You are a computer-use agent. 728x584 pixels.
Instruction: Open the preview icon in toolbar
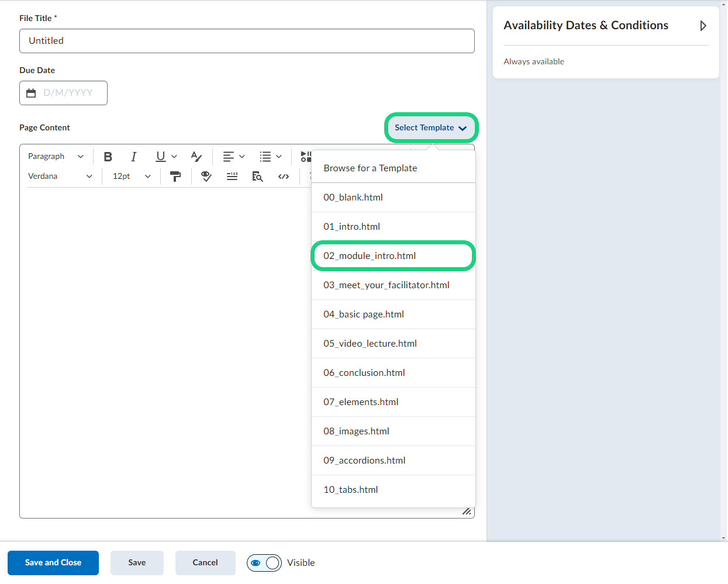click(257, 177)
